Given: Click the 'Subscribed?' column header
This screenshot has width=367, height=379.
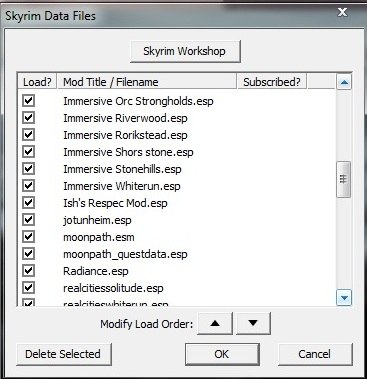Looking at the screenshot, I should click(x=272, y=82).
